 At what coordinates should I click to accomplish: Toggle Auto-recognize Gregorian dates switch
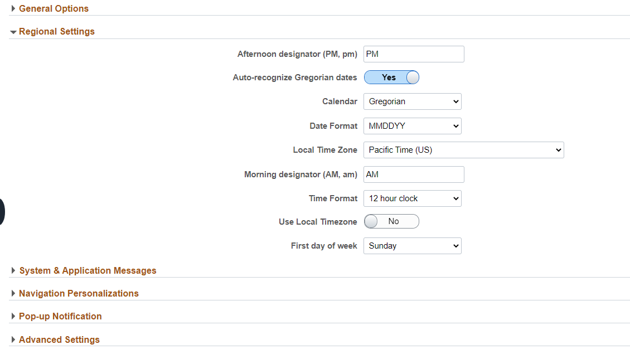391,77
